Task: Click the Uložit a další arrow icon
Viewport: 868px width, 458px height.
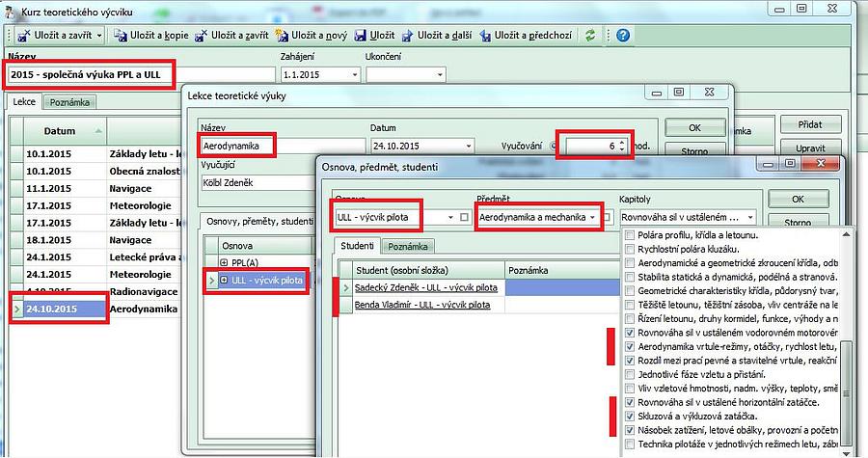Action: pos(407,36)
